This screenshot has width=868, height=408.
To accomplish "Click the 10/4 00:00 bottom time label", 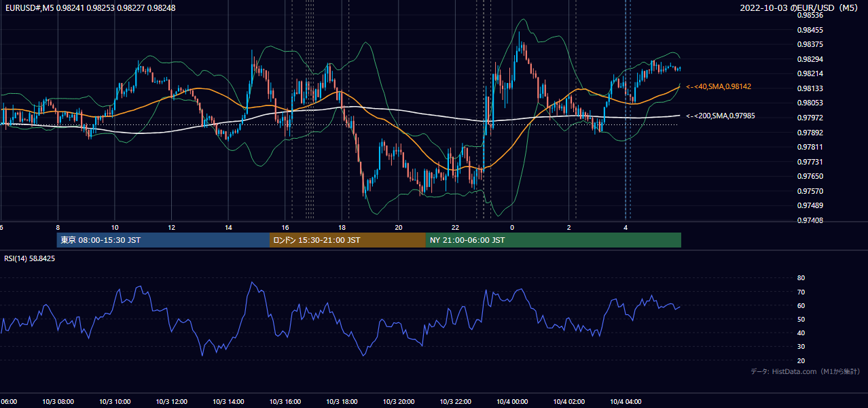I will pos(512,402).
